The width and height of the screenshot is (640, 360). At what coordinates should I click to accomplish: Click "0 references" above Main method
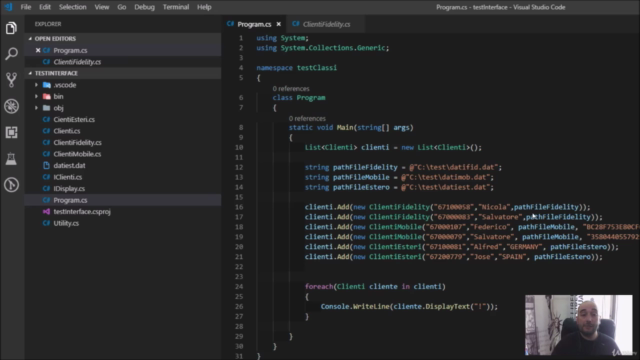[307, 118]
